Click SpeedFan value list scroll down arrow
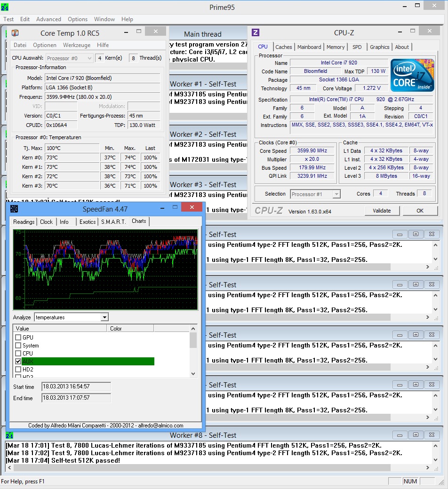The width and height of the screenshot is (448, 489). click(193, 373)
